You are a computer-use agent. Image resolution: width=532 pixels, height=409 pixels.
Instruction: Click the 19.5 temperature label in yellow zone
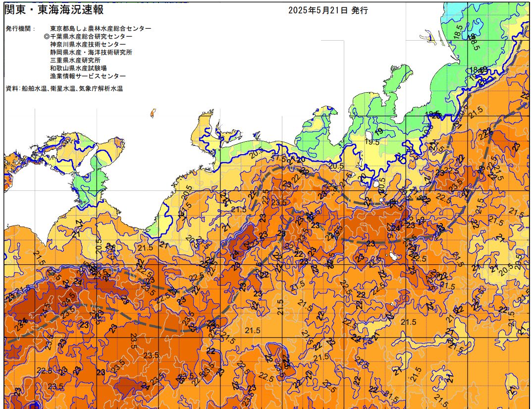pyautogui.click(x=372, y=142)
